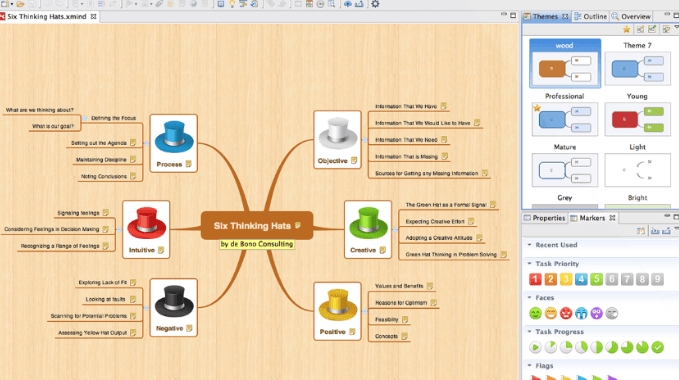This screenshot has height=380, width=679.
Task: Pick the green smiling face marker
Action: tap(535, 313)
